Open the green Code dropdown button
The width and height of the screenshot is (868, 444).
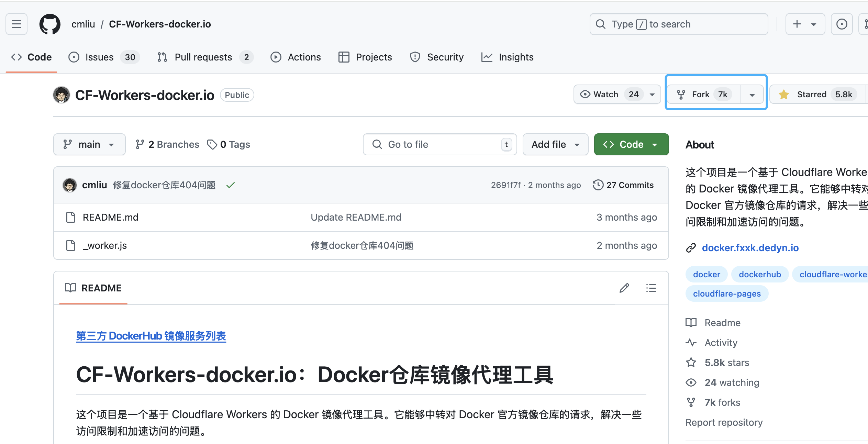(631, 144)
